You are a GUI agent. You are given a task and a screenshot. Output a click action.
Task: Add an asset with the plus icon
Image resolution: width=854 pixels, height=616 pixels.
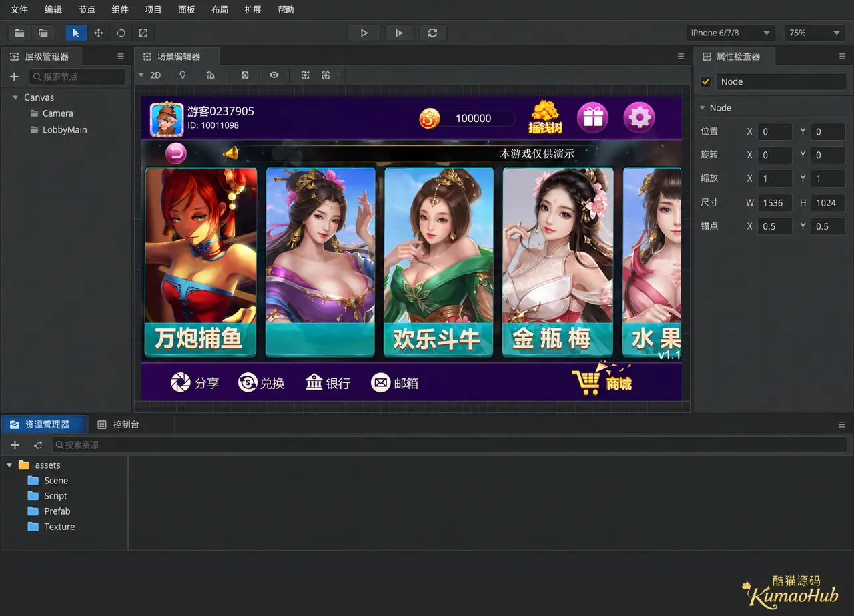click(15, 445)
